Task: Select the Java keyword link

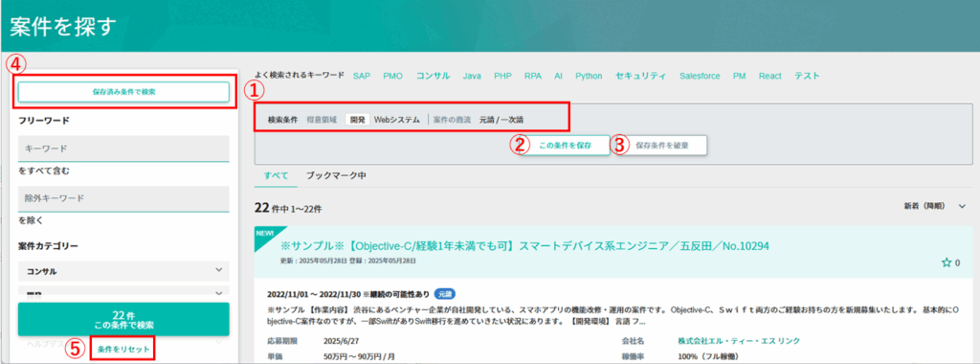Action: click(472, 76)
